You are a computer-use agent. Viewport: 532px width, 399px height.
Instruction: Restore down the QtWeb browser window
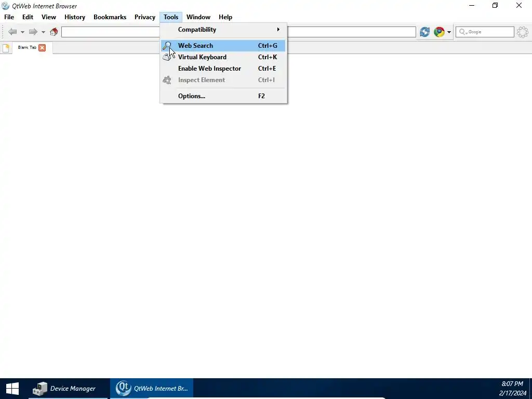495,5
